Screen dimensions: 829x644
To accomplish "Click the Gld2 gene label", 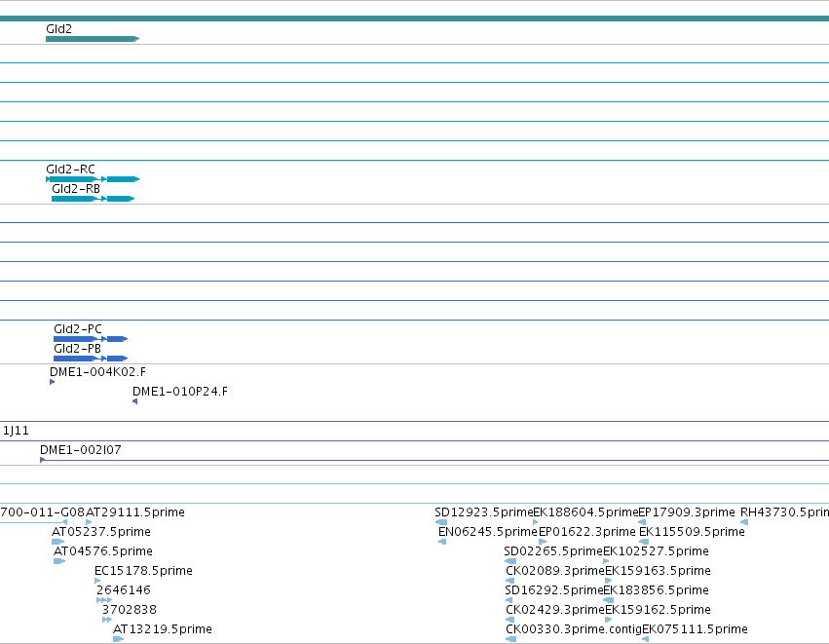I will 58,29.
